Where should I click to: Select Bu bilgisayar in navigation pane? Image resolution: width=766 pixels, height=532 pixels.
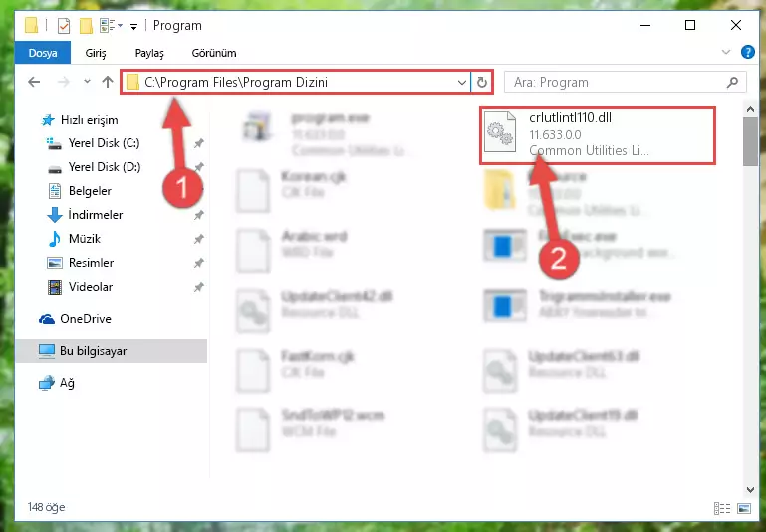pyautogui.click(x=112, y=351)
